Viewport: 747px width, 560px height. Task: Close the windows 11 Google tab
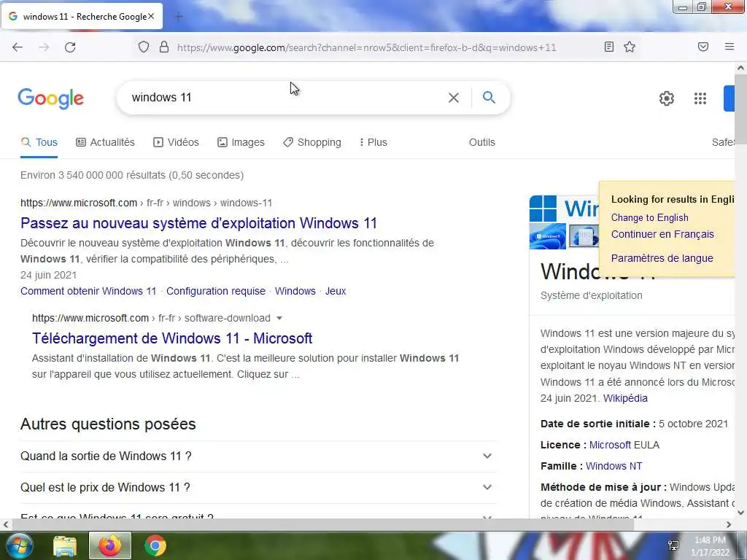pos(151,16)
